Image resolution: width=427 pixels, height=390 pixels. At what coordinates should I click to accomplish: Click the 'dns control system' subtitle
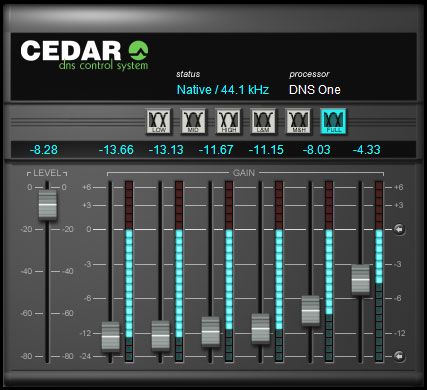tap(103, 65)
